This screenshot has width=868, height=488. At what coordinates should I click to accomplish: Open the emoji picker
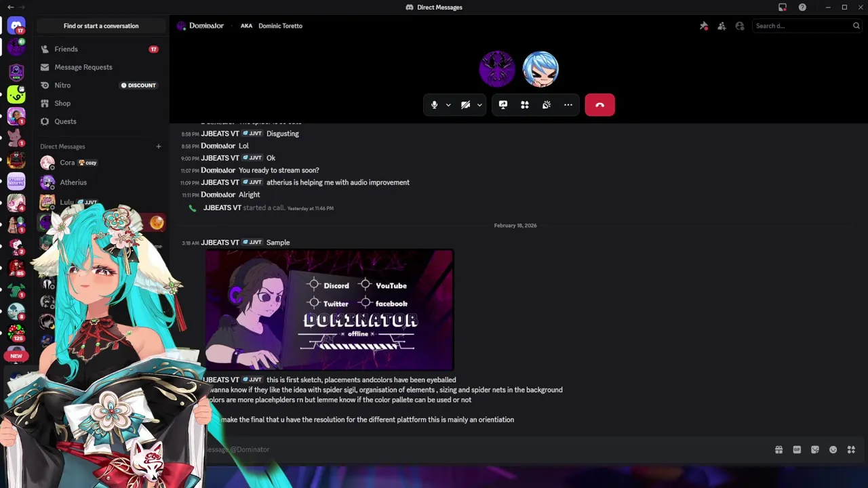pyautogui.click(x=833, y=449)
